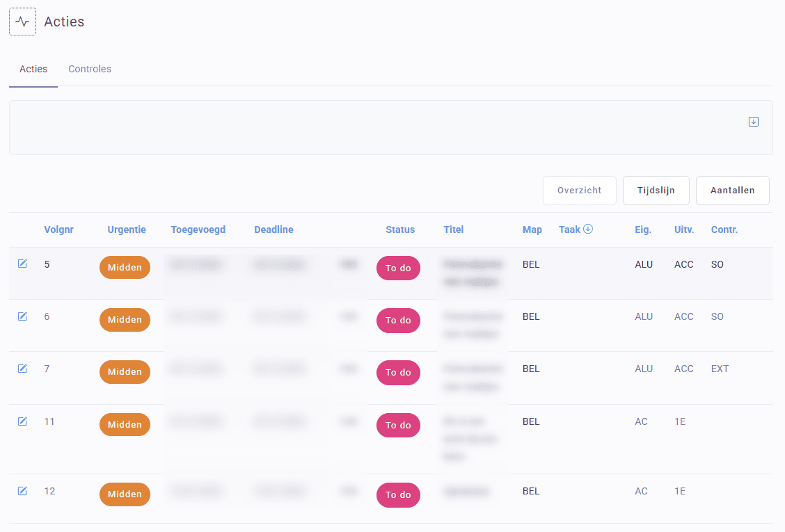Edit action row with Volgnr 6
Viewport: 785px width, 532px height.
click(22, 316)
